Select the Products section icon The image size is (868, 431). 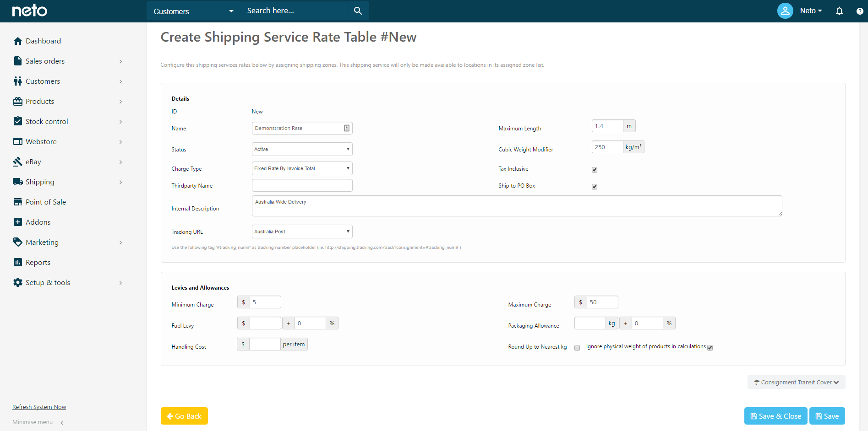pos(18,101)
